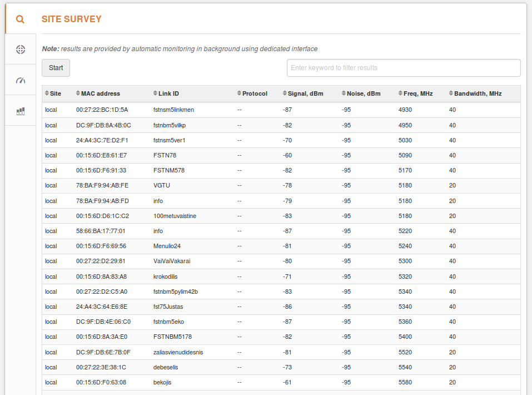Select Link ID FSTNBM5178
This screenshot has height=395, width=532.
coord(172,337)
